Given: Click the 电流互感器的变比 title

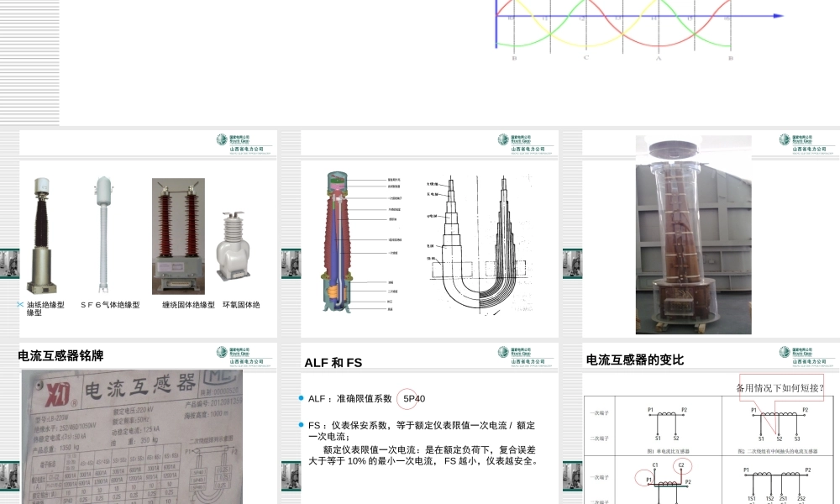Looking at the screenshot, I should point(635,360).
